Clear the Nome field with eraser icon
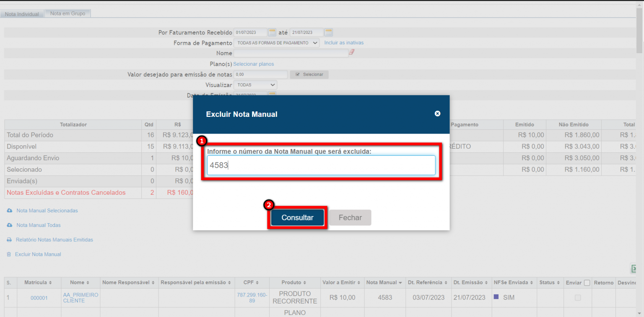644x317 pixels. [352, 52]
